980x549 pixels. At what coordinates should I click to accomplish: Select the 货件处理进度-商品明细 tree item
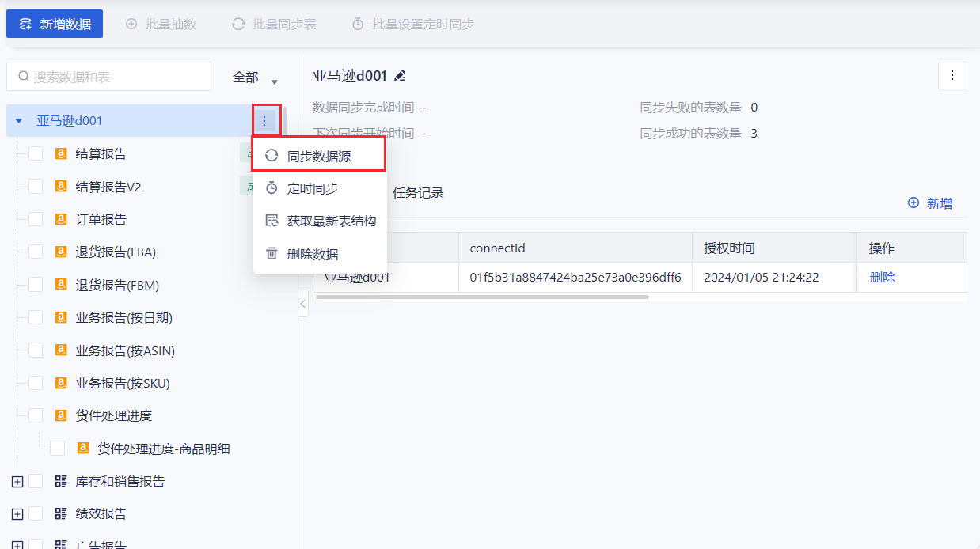click(x=164, y=449)
